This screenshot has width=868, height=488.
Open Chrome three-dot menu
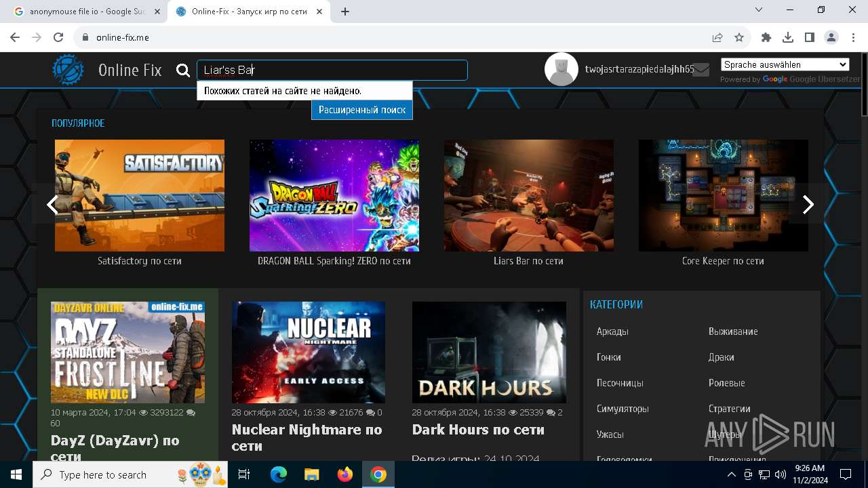tap(853, 37)
